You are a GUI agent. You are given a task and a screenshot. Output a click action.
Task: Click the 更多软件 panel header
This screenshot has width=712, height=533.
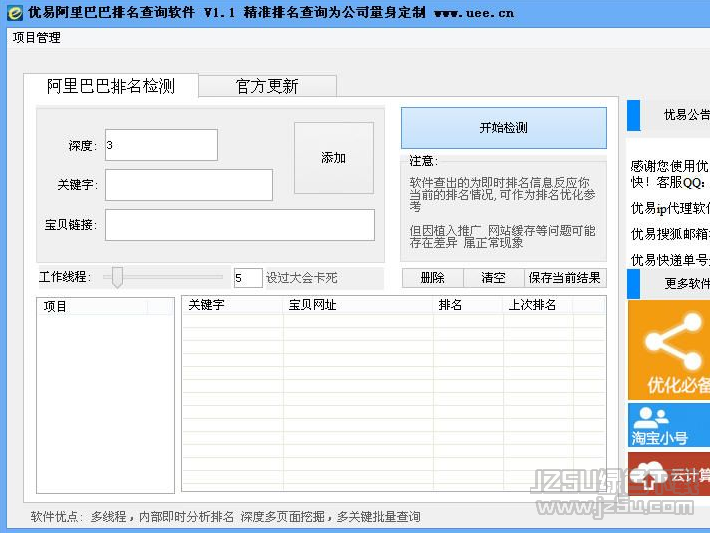(x=669, y=284)
